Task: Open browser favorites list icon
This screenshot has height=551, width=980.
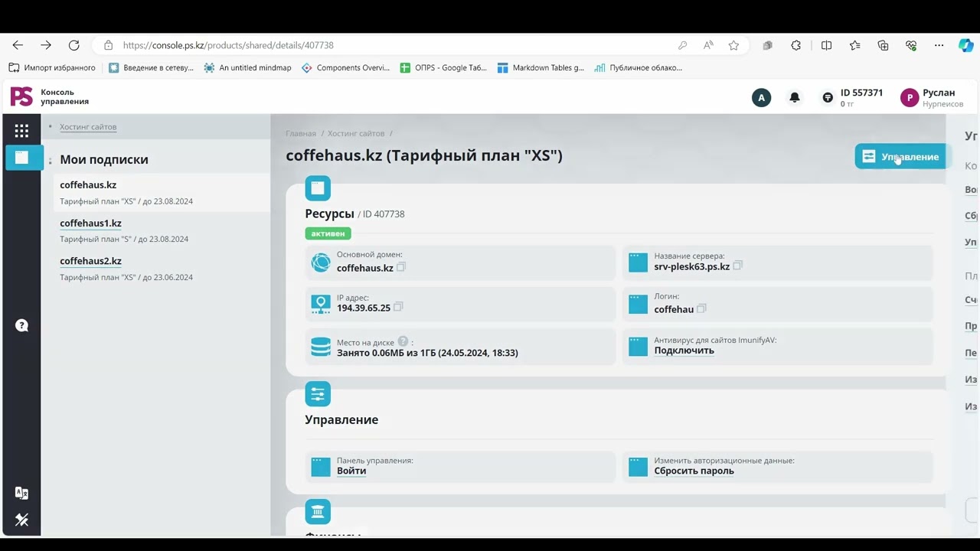Action: [x=854, y=45]
